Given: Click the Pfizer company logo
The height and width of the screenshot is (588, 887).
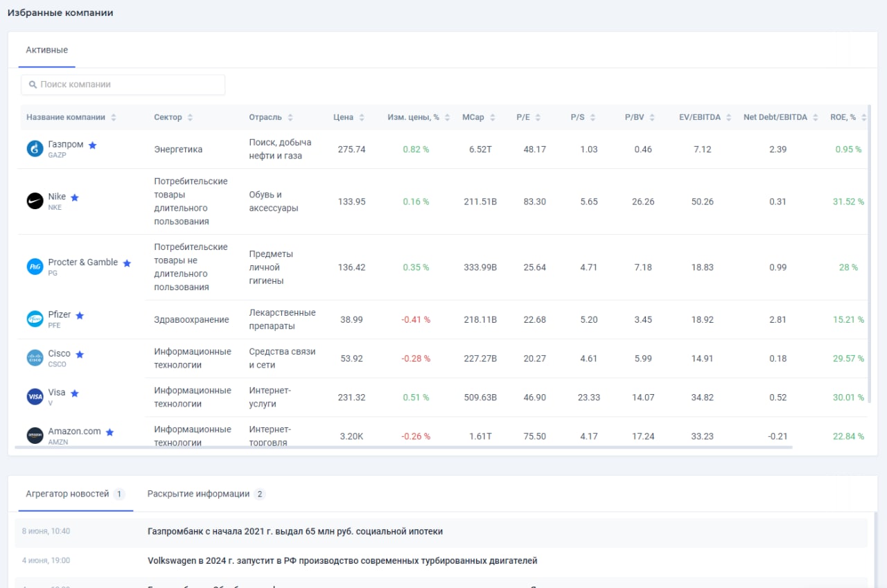Looking at the screenshot, I should [x=35, y=319].
